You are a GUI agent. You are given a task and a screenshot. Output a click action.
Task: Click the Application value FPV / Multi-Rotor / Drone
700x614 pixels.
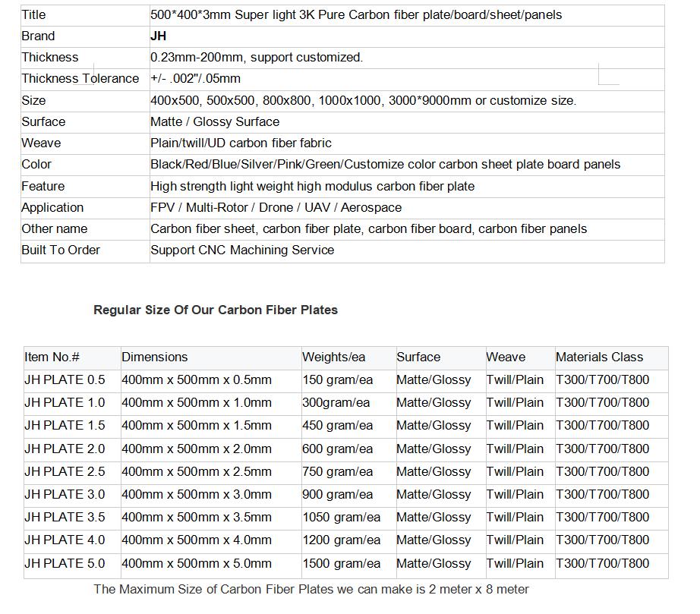coord(276,207)
